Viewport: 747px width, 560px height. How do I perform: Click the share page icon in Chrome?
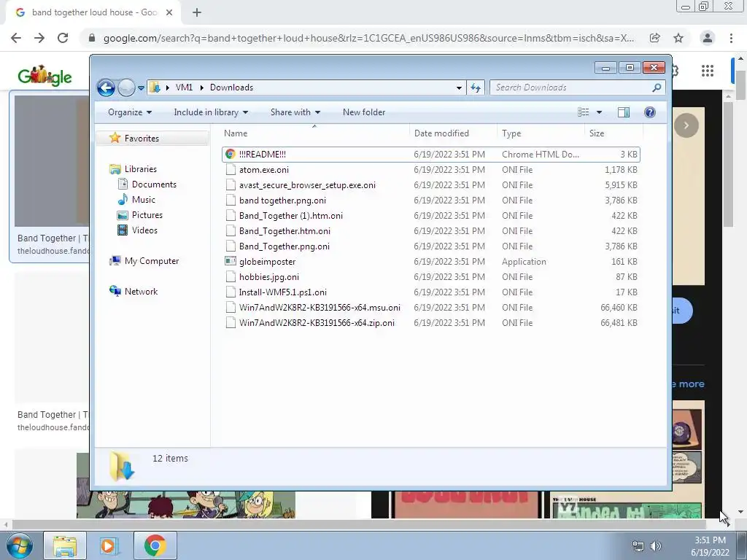[655, 38]
